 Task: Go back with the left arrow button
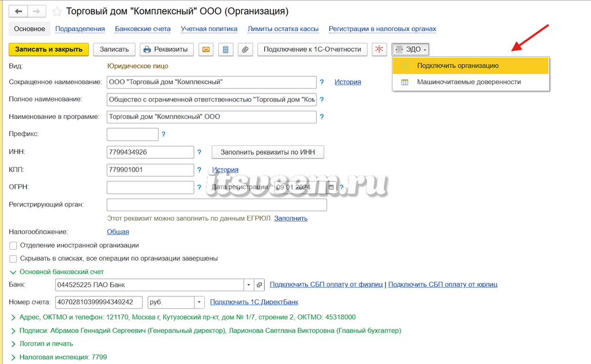18,12
